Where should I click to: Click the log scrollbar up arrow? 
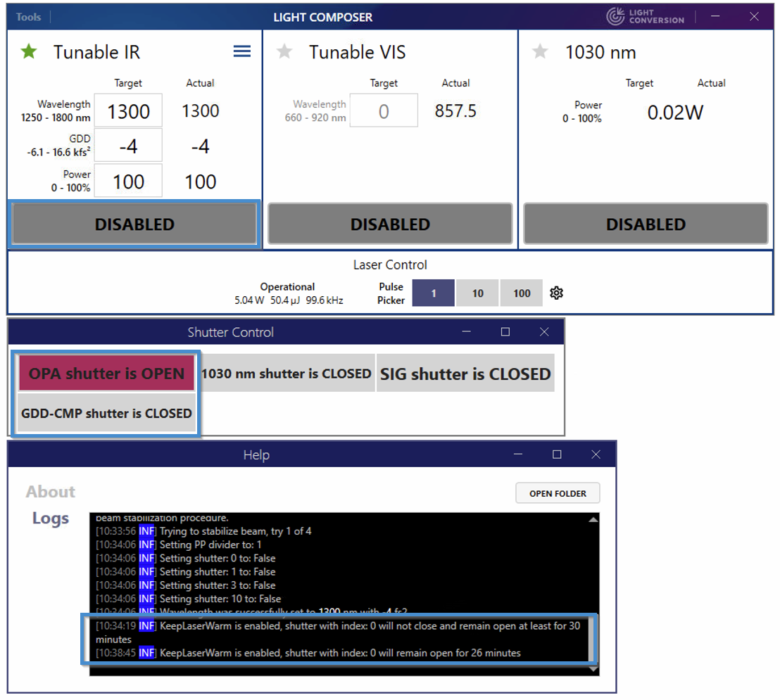593,519
